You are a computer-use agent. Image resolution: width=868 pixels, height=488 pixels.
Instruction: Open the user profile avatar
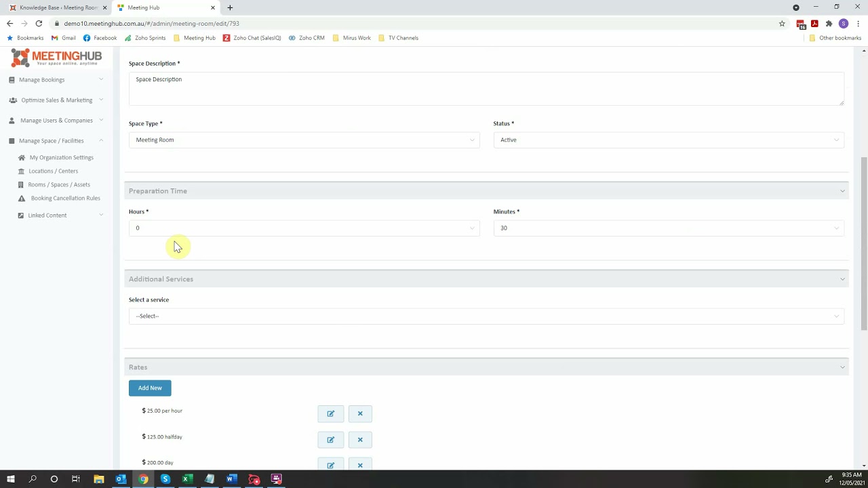pos(844,23)
